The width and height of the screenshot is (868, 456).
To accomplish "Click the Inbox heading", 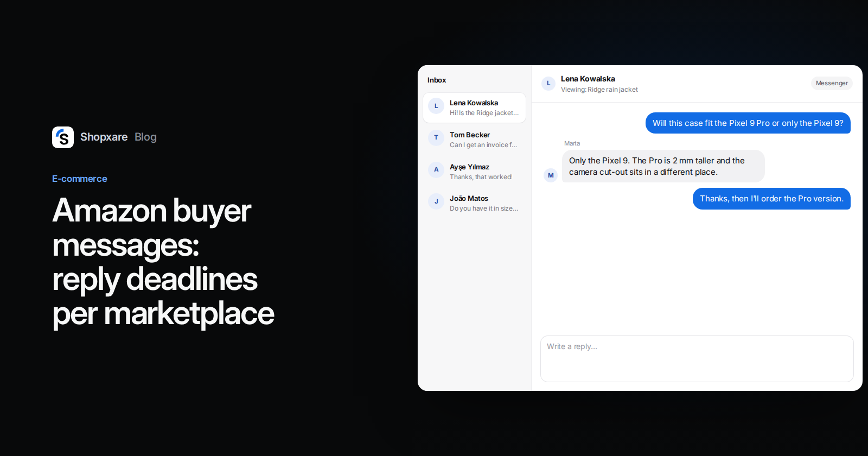I will (437, 80).
